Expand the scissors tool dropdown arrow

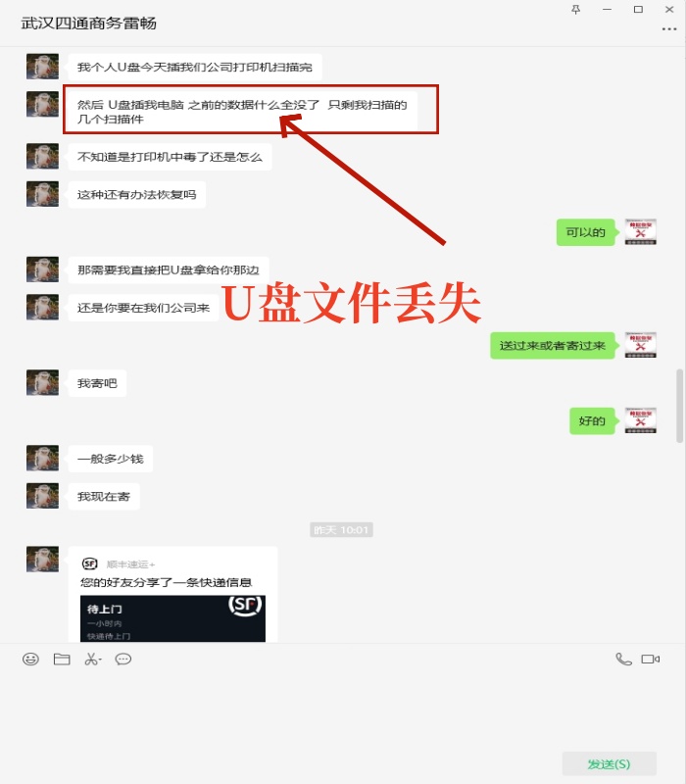click(100, 661)
